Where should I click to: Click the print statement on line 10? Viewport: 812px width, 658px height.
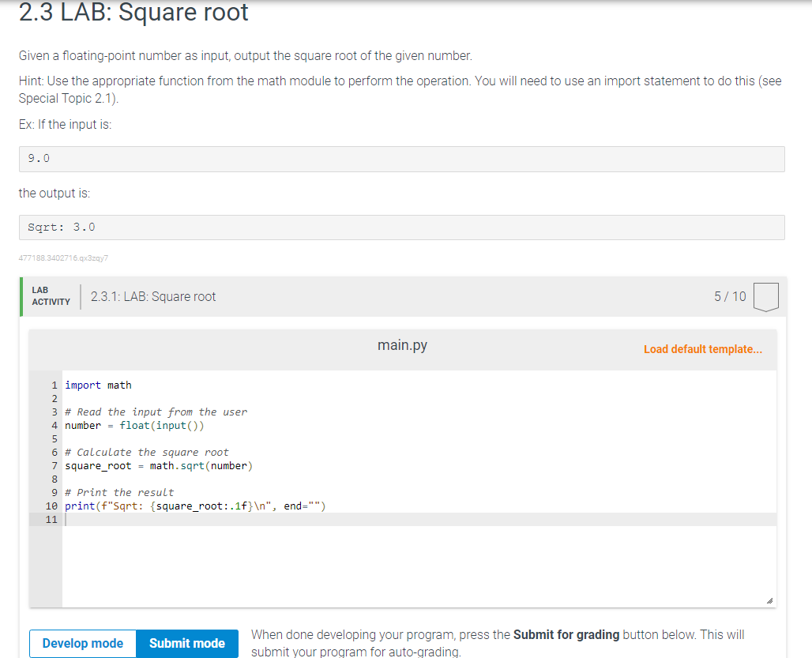[x=195, y=506]
